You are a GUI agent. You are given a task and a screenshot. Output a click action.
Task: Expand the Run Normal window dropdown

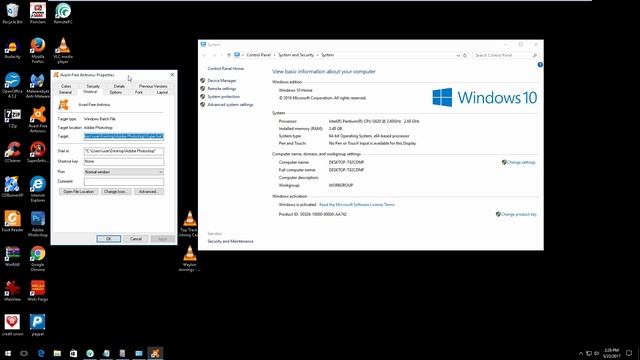pyautogui.click(x=124, y=172)
